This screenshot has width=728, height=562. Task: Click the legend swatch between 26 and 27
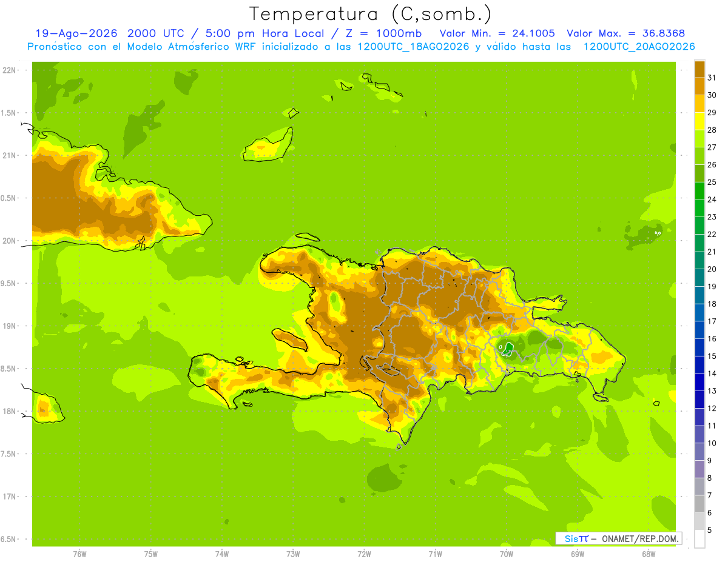pos(699,156)
